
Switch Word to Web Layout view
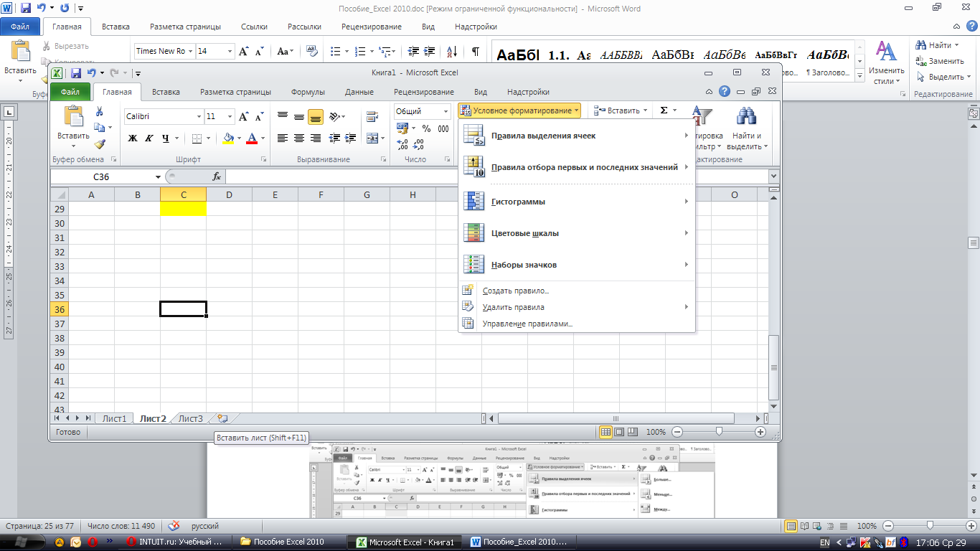click(816, 526)
